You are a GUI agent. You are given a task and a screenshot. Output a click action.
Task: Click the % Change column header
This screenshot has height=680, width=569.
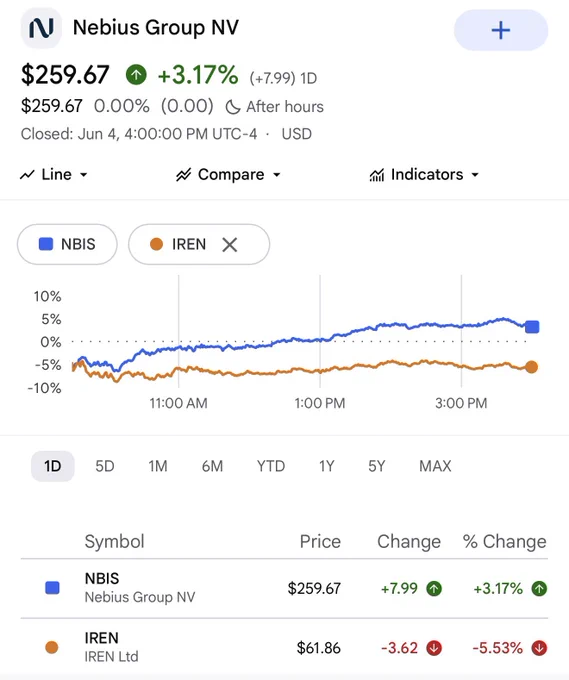[x=504, y=542]
